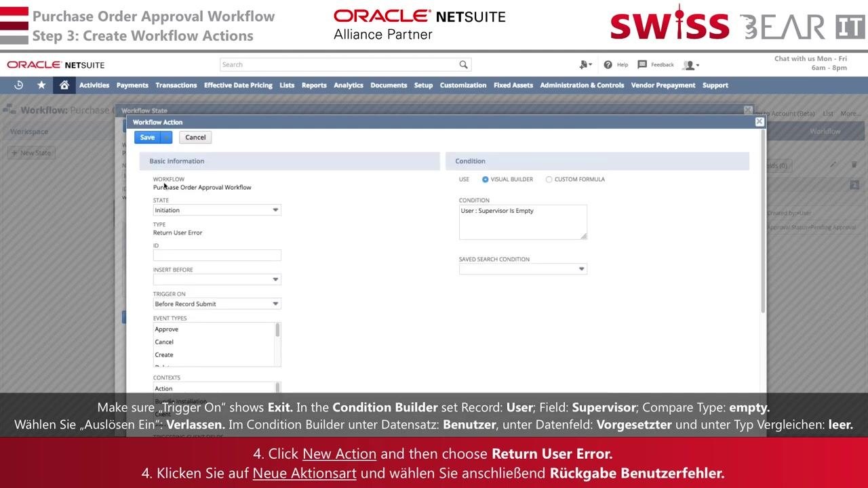Expand the Save button arrow menu
The image size is (868, 488).
pyautogui.click(x=167, y=138)
